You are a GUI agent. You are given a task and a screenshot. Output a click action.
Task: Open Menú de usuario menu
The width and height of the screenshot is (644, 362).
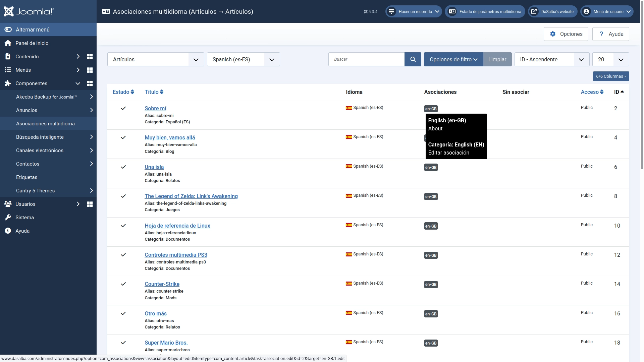(607, 11)
